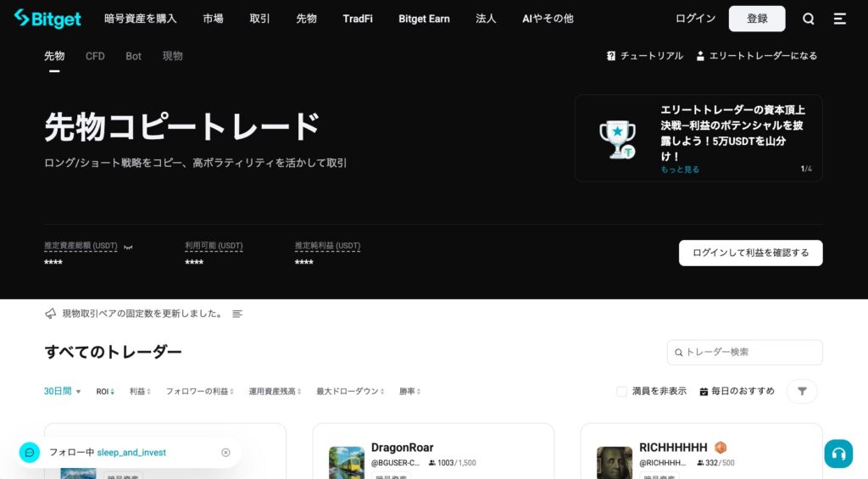
Task: Click the 利用可能 (USDT) label
Action: point(214,246)
